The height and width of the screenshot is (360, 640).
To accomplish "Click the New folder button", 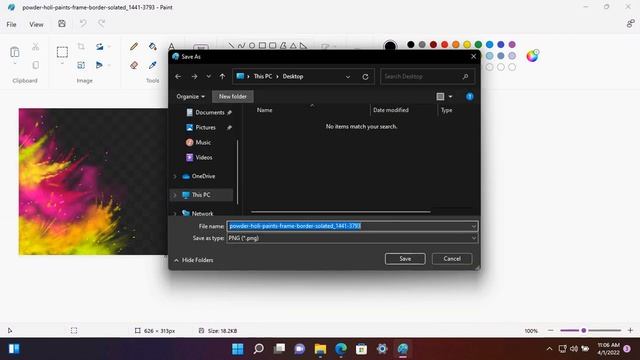I will 233,96.
